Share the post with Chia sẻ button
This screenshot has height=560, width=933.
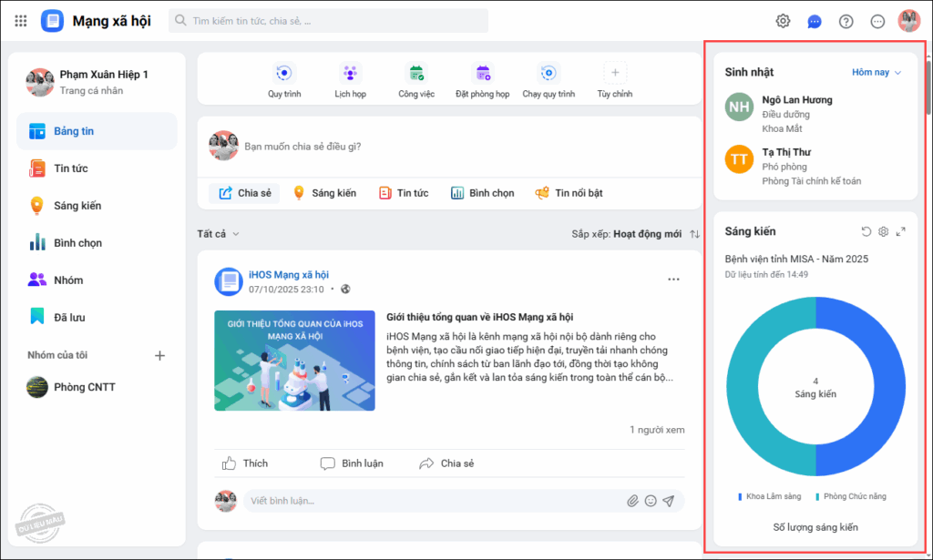pos(446,463)
